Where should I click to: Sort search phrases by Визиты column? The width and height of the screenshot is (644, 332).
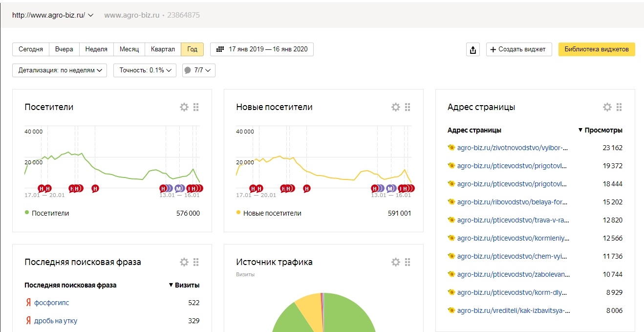[184, 285]
